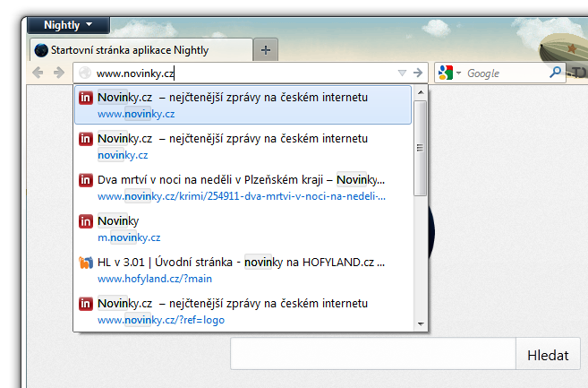Open a new tab with plus button

tap(266, 50)
